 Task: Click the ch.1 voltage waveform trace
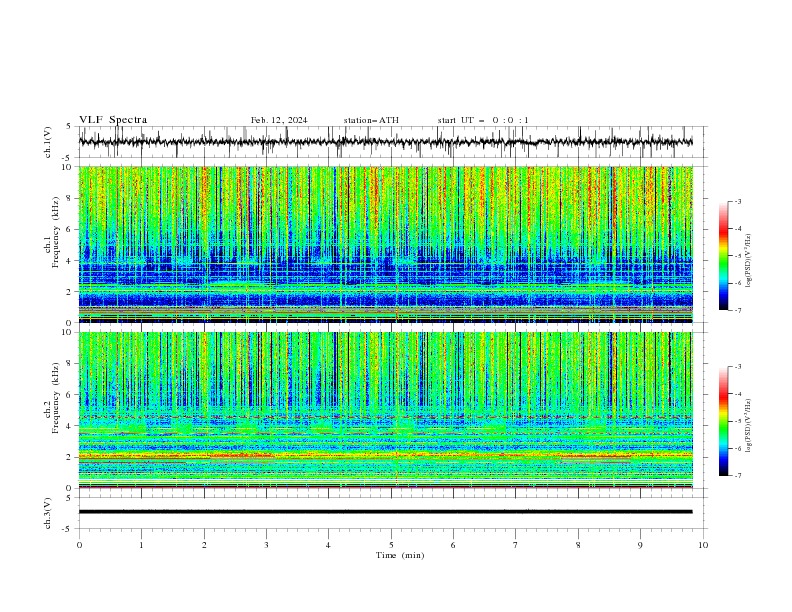386,142
